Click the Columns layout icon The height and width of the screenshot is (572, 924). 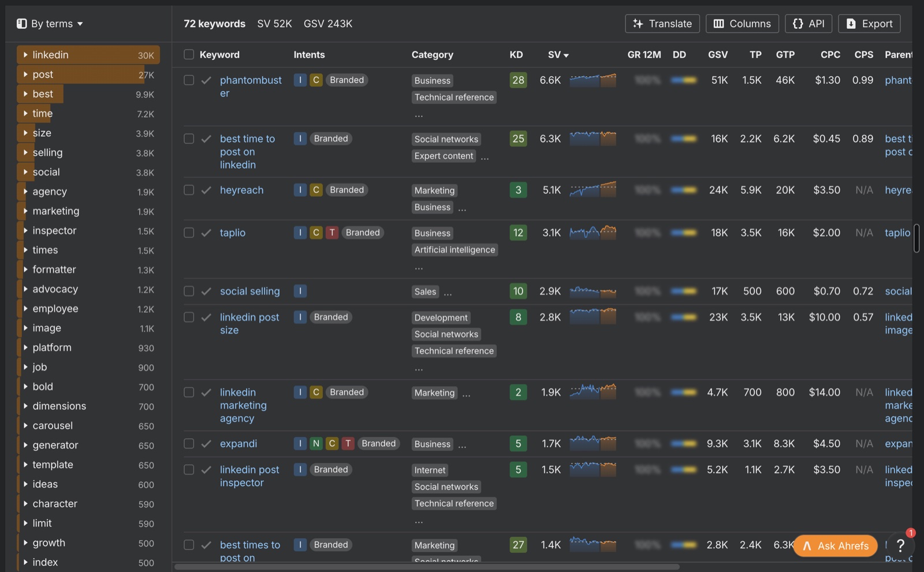pos(718,24)
